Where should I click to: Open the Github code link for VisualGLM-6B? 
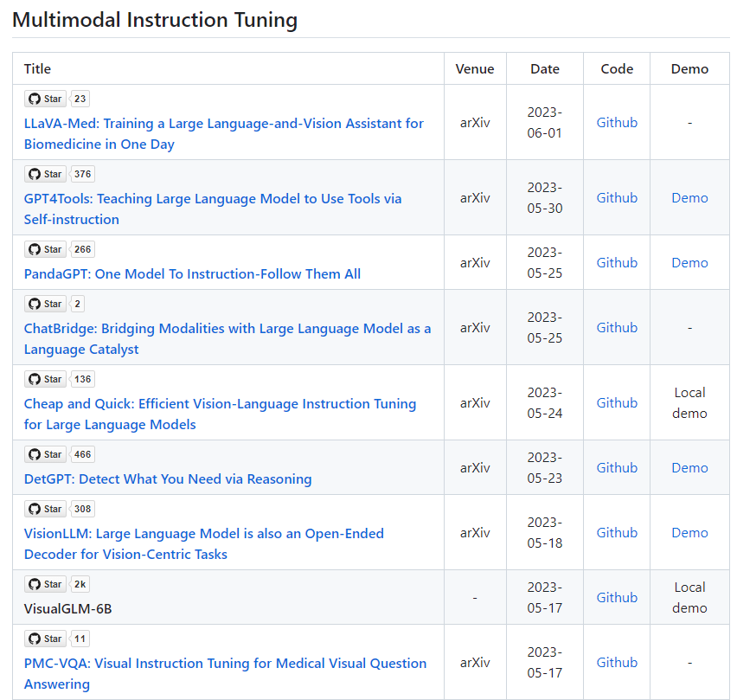(x=617, y=598)
